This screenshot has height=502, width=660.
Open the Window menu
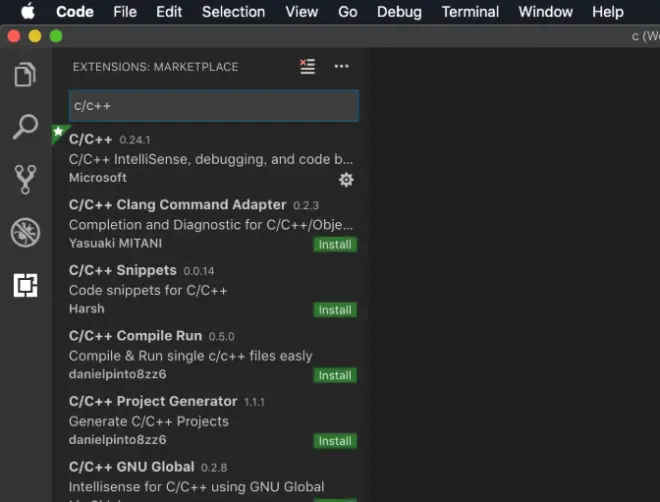click(546, 12)
